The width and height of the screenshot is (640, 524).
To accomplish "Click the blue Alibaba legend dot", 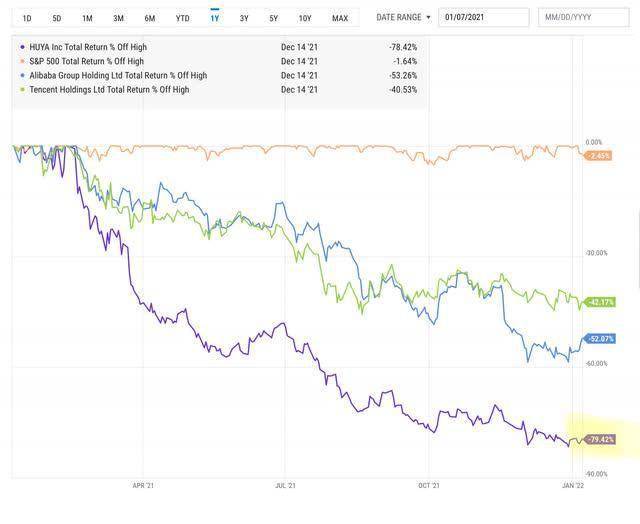I will [x=22, y=75].
